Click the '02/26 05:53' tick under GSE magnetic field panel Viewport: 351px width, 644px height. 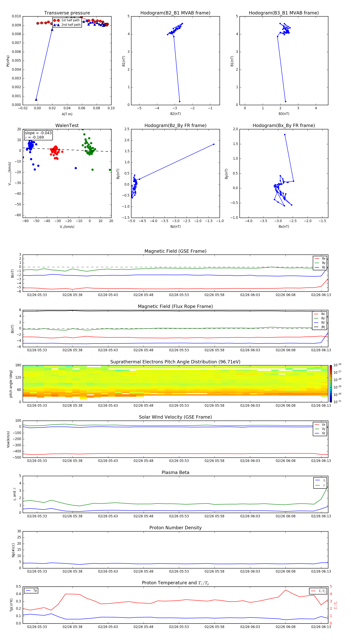point(179,295)
